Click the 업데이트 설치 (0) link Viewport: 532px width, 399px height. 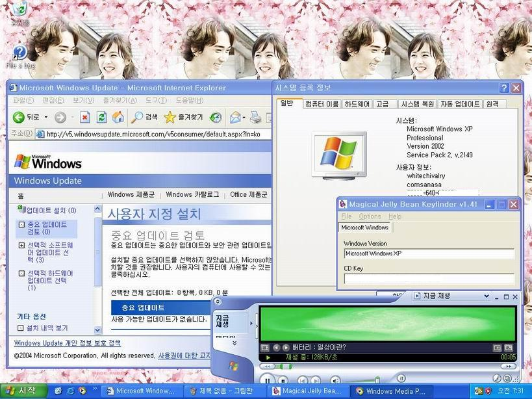coord(51,211)
